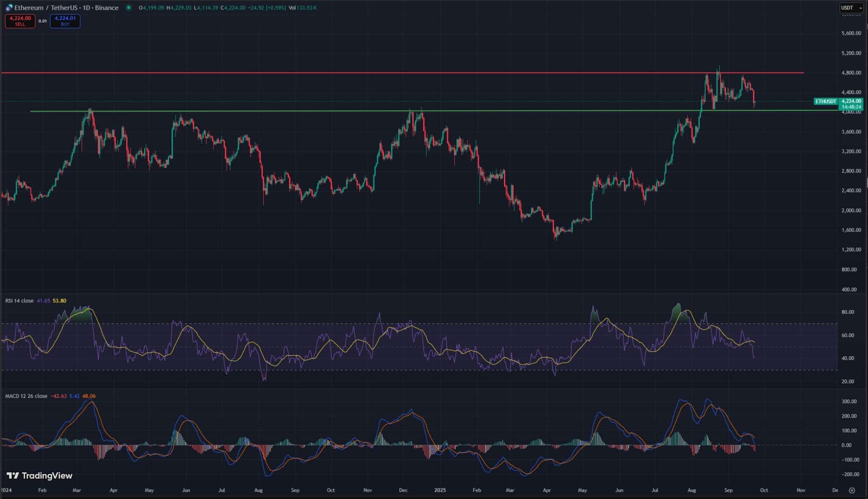Screen dimensions: 868x499
Task: Open the Ethereum / TetherUS symbol menu
Action: pos(47,8)
